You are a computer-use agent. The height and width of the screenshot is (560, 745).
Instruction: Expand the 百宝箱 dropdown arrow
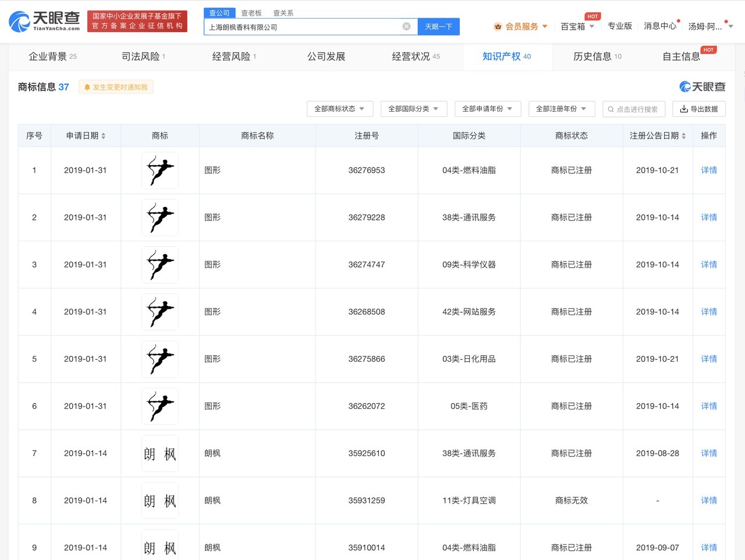click(x=591, y=26)
